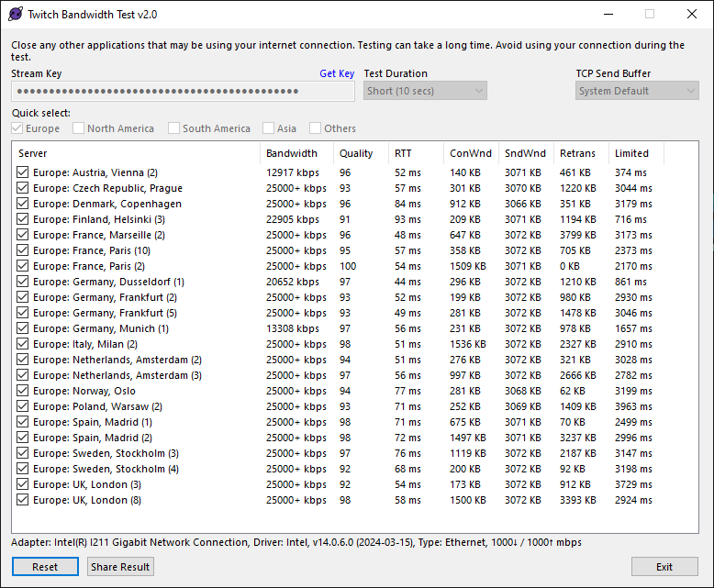
Task: Uncheck the Europe: Austria, Vienna (2) server
Action: [x=23, y=172]
